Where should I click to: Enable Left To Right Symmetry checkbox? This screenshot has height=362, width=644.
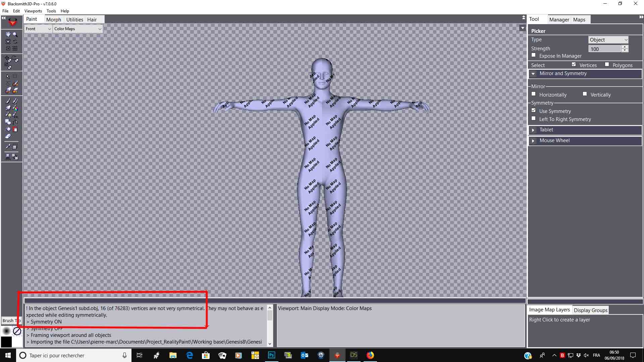(534, 118)
